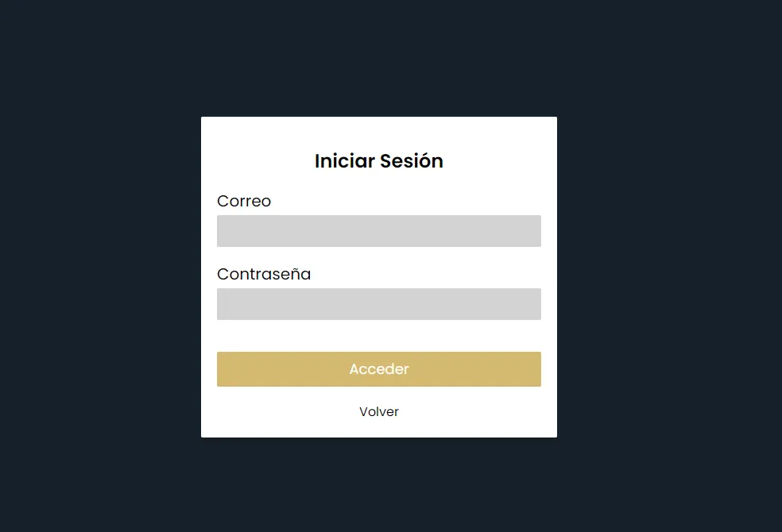Click the Correo label
This screenshot has height=532, width=782.
pos(243,201)
